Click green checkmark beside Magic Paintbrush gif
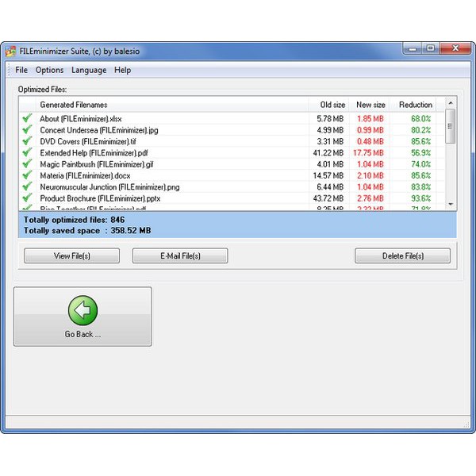 27,163
